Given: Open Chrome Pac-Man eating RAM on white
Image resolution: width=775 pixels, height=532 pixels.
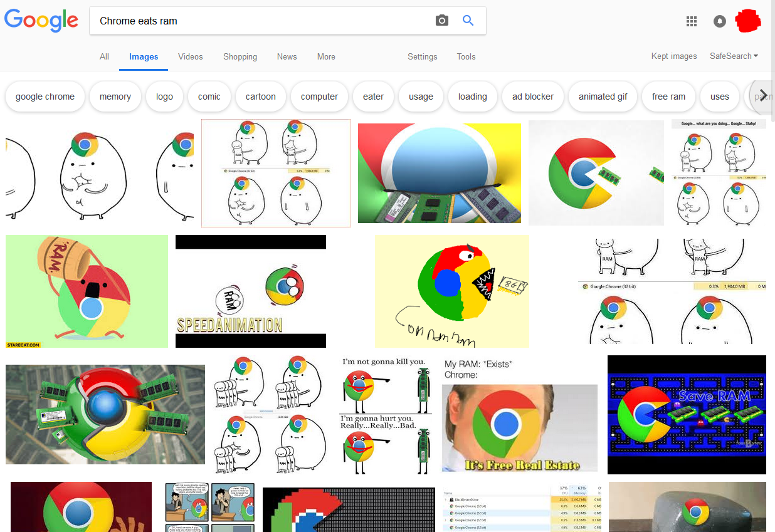Looking at the screenshot, I should click(x=596, y=173).
